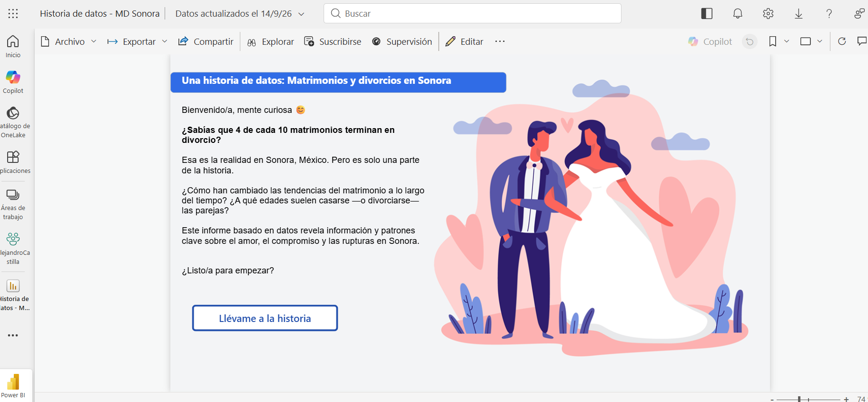
Task: Open the view mode rectangle button
Action: point(806,41)
